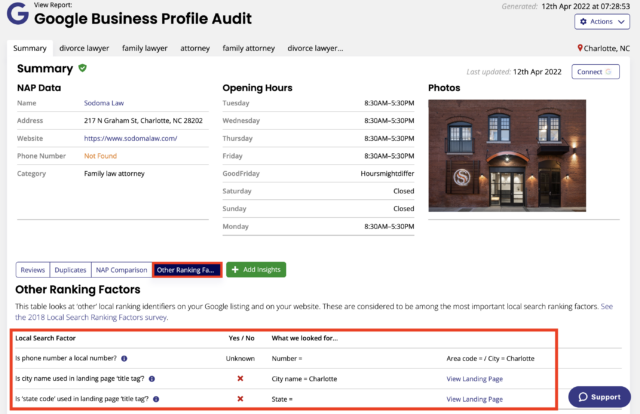Click red X in the city name row

(x=241, y=379)
